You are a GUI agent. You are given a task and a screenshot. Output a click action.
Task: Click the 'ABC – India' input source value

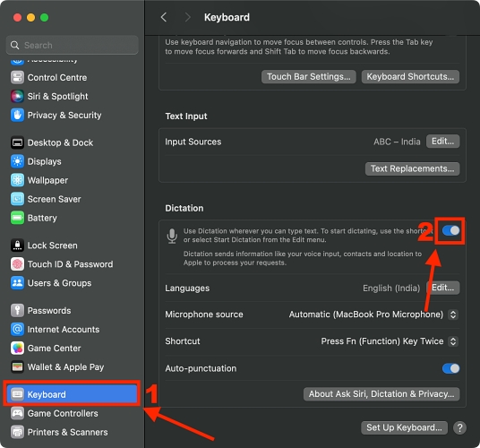pyautogui.click(x=397, y=142)
